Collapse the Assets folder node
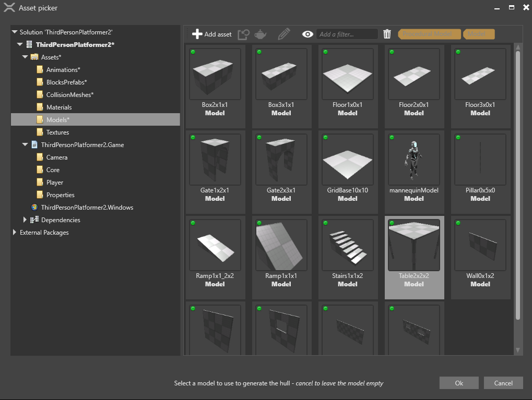Screen dimensions: 532x400 pos(25,57)
